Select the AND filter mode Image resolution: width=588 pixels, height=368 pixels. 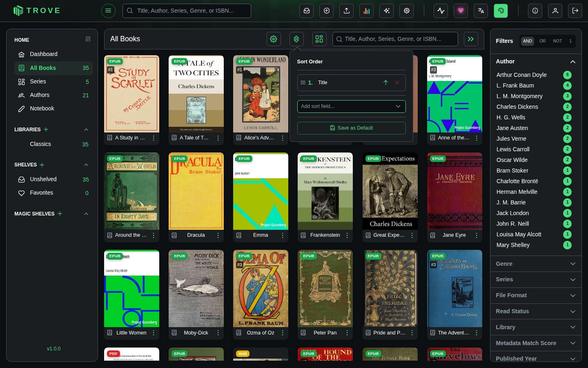click(x=528, y=41)
